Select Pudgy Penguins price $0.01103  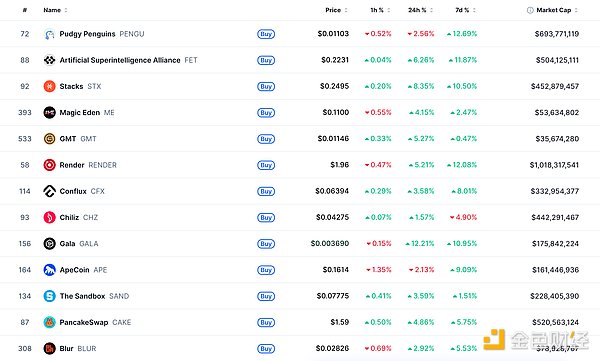pos(333,34)
